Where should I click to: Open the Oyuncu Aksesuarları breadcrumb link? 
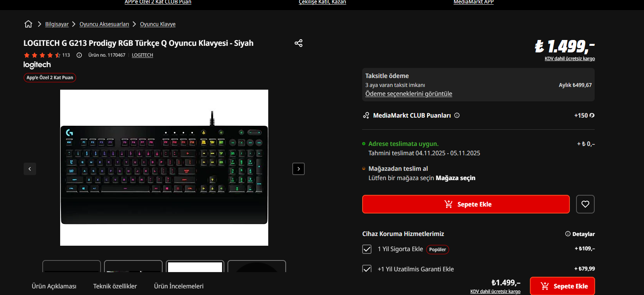[x=104, y=24]
